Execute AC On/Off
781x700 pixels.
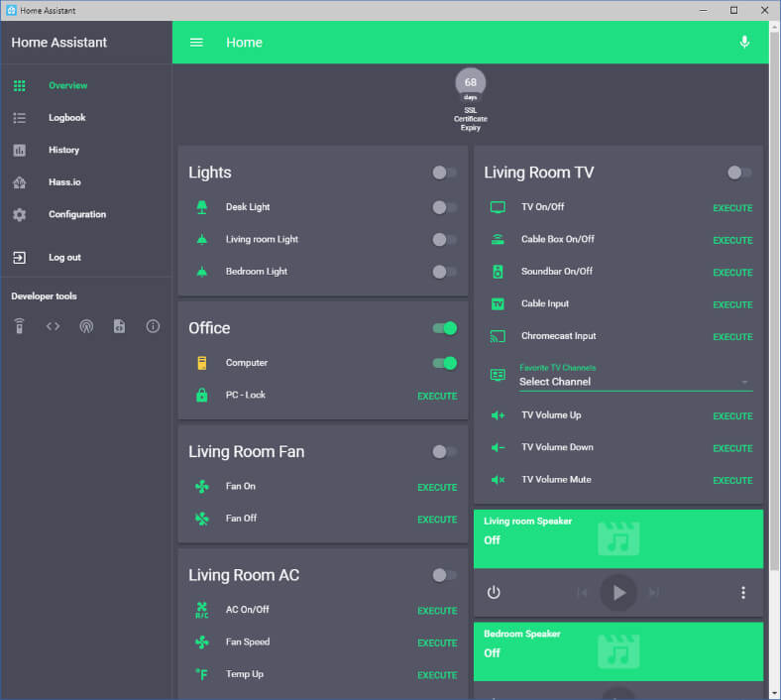[437, 611]
